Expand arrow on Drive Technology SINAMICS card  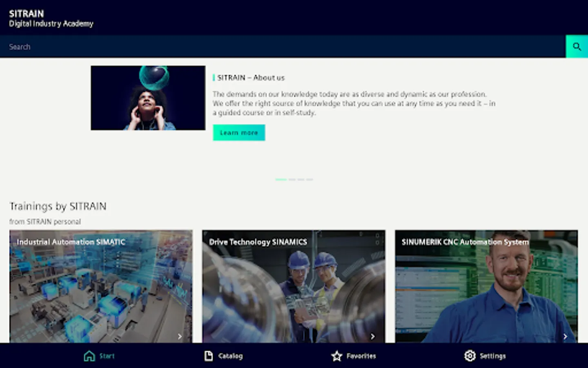(372, 337)
